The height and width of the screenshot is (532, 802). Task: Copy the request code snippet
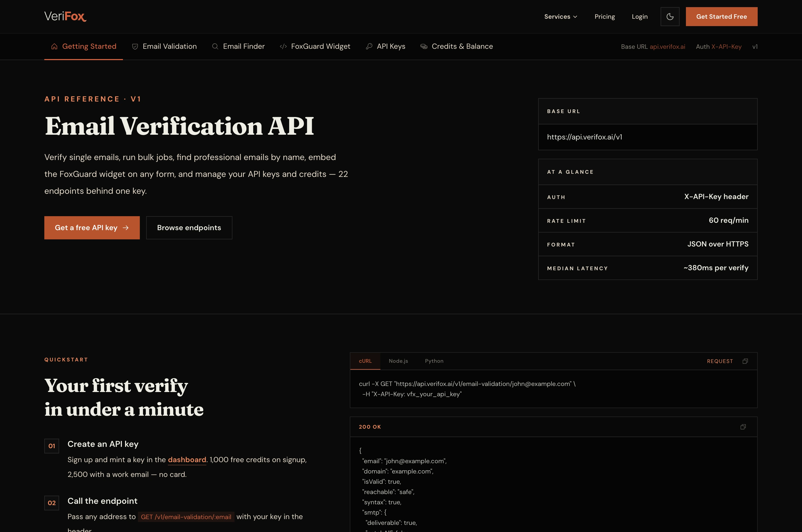745,361
